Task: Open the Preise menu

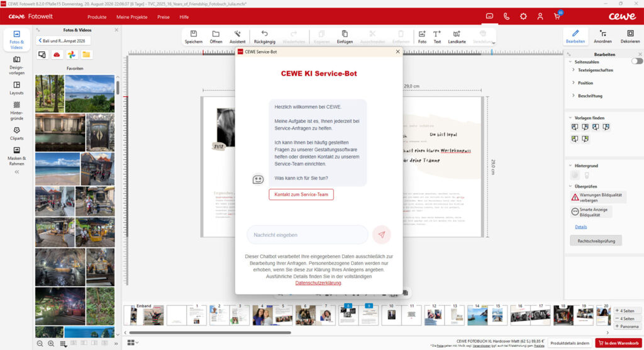Action: pyautogui.click(x=164, y=17)
